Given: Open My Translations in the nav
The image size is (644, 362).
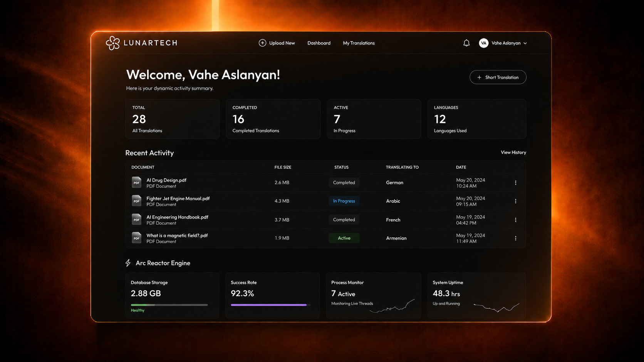Looking at the screenshot, I should (359, 43).
